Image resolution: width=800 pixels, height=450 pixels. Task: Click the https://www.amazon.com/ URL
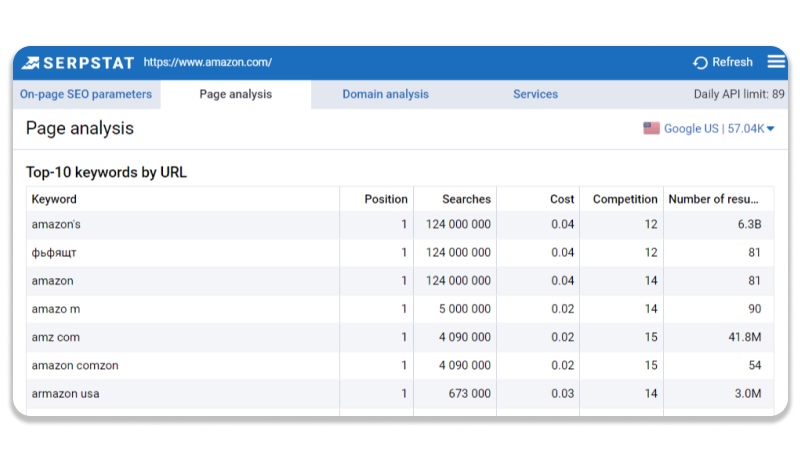pyautogui.click(x=208, y=62)
